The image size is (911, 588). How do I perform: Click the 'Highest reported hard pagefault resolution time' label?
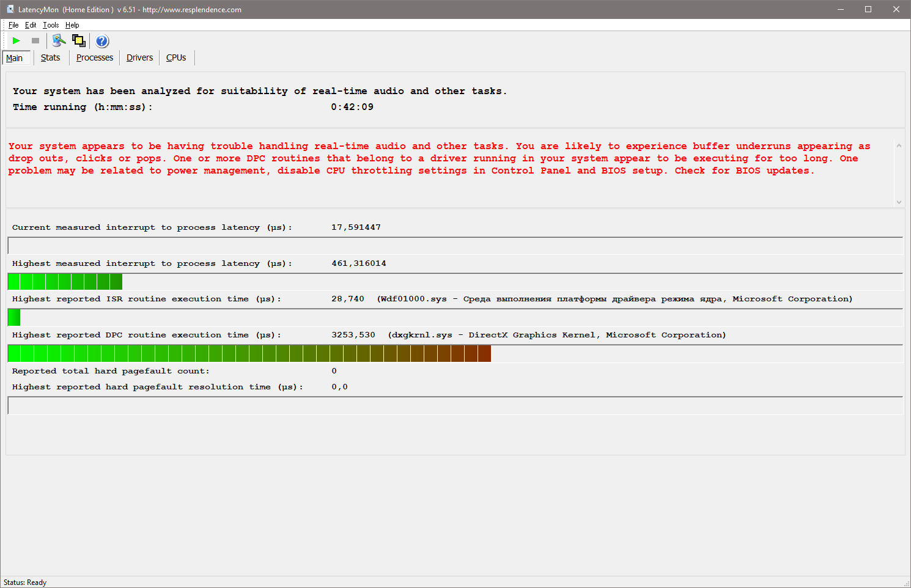[158, 387]
